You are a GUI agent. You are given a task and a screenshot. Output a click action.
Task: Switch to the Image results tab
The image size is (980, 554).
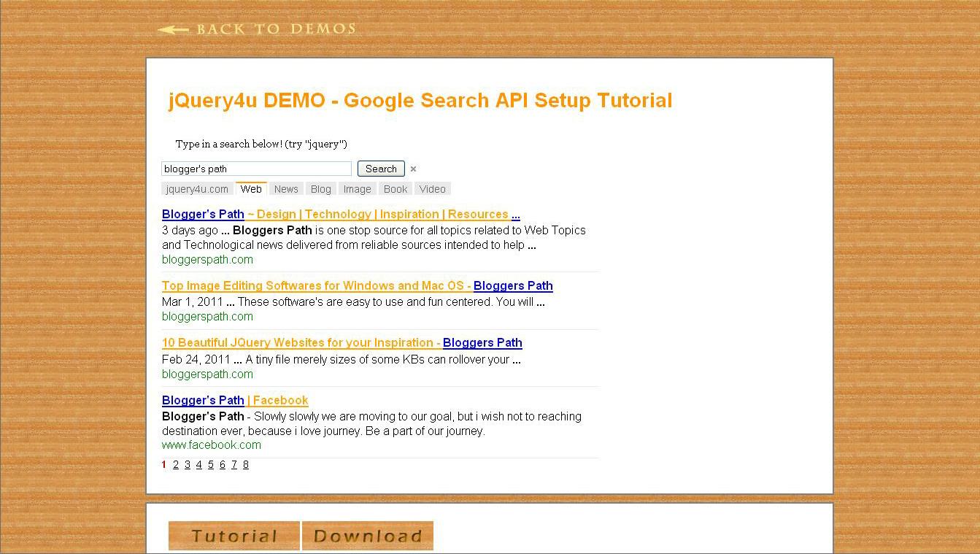point(358,189)
